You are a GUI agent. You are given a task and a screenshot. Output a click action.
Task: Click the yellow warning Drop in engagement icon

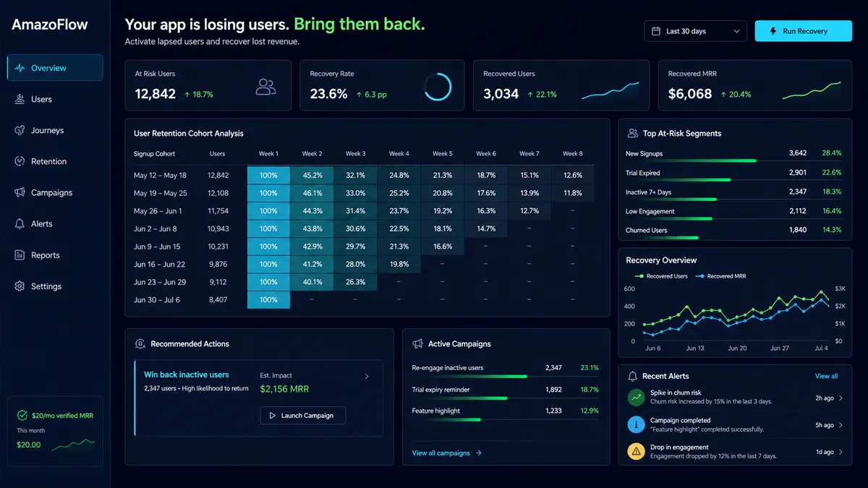click(637, 452)
